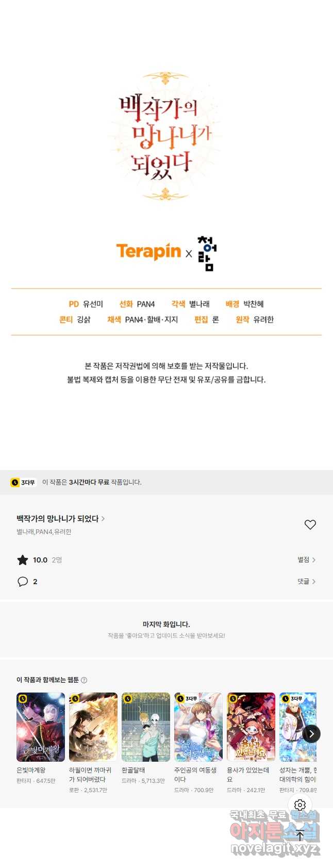Click the comment speech bubble icon
The width and height of the screenshot is (333, 868).
[x=23, y=582]
